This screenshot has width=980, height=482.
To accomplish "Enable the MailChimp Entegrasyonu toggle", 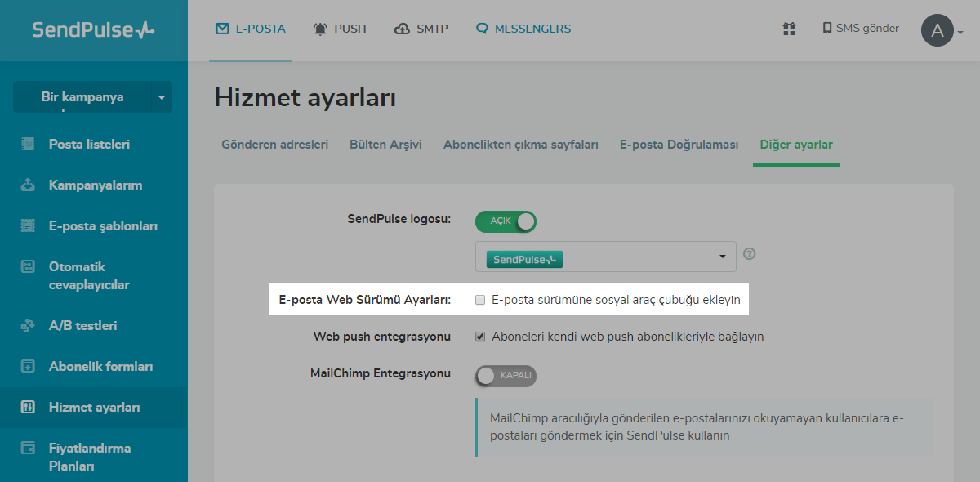I will 506,376.
